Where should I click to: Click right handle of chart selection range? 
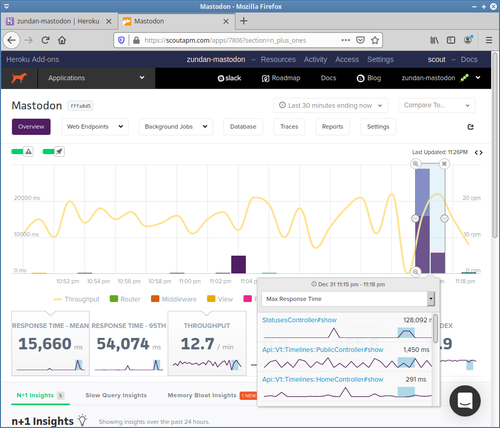click(444, 218)
